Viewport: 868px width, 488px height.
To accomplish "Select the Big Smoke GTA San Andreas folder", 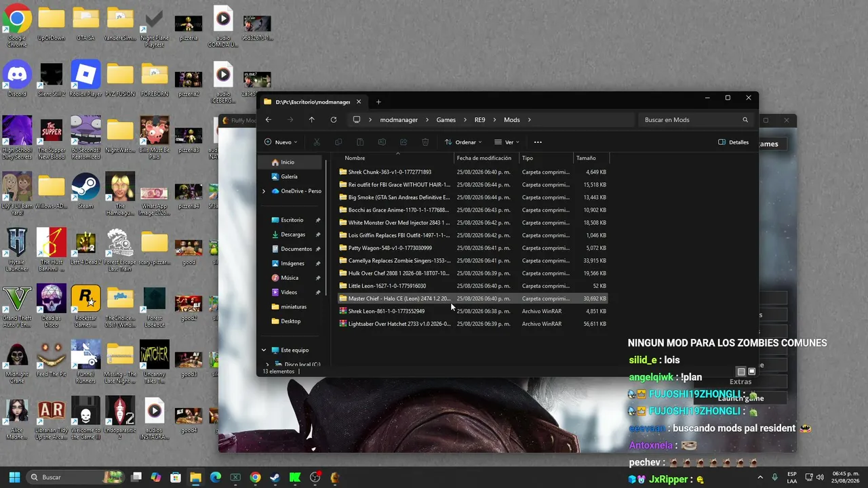I will (473, 197).
